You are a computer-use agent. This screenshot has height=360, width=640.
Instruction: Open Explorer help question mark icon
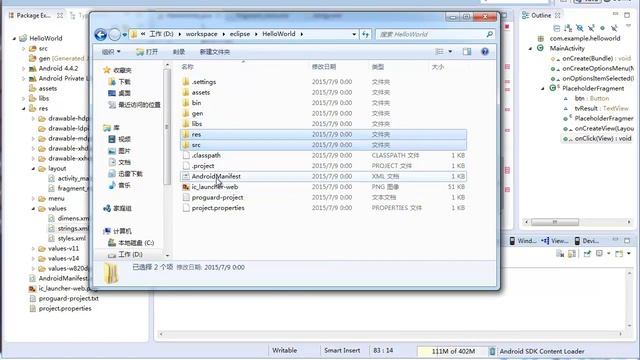pyautogui.click(x=484, y=51)
